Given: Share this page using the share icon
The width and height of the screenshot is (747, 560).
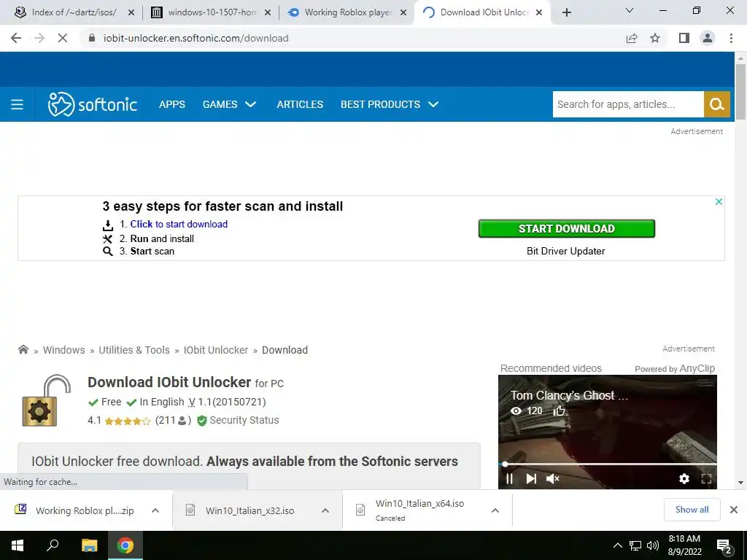Looking at the screenshot, I should coord(632,38).
